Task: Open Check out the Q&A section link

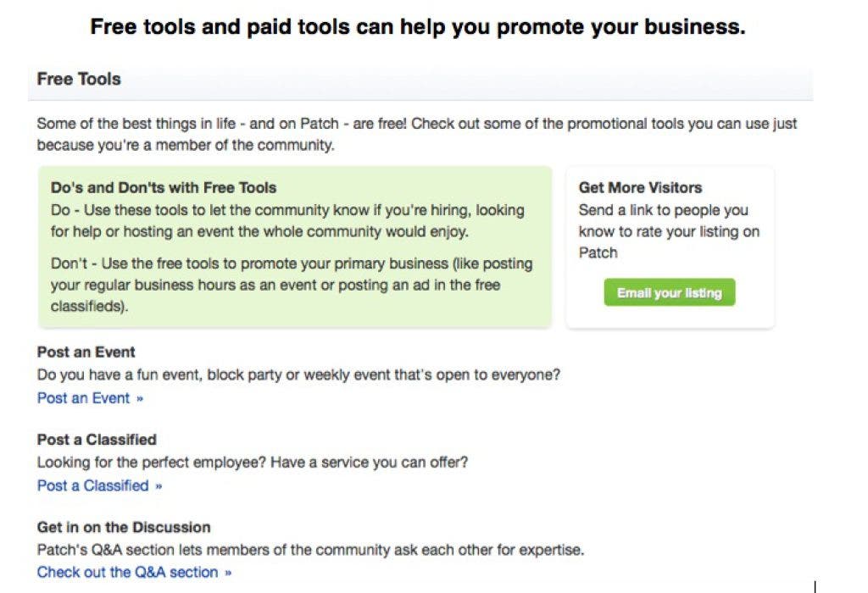Action: click(x=128, y=572)
